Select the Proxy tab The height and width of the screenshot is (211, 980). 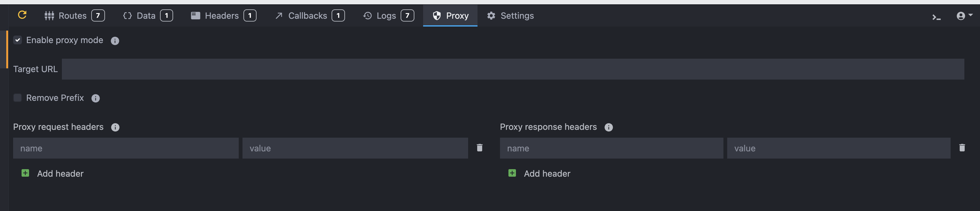[450, 16]
